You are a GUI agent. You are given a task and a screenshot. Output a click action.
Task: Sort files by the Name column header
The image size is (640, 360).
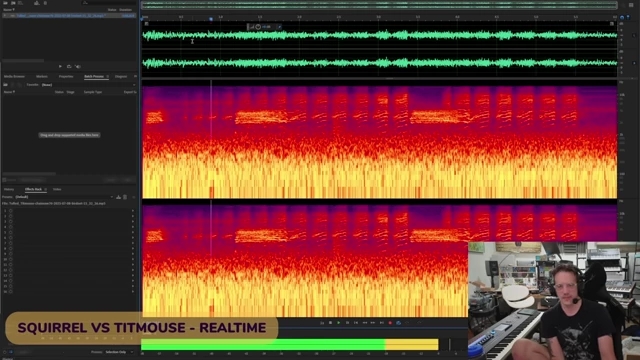tap(8, 9)
